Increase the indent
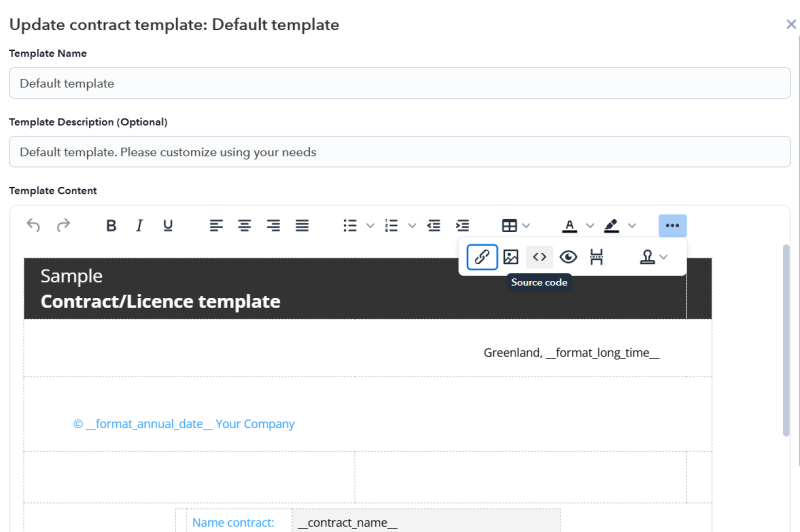800x532 pixels. tap(462, 225)
